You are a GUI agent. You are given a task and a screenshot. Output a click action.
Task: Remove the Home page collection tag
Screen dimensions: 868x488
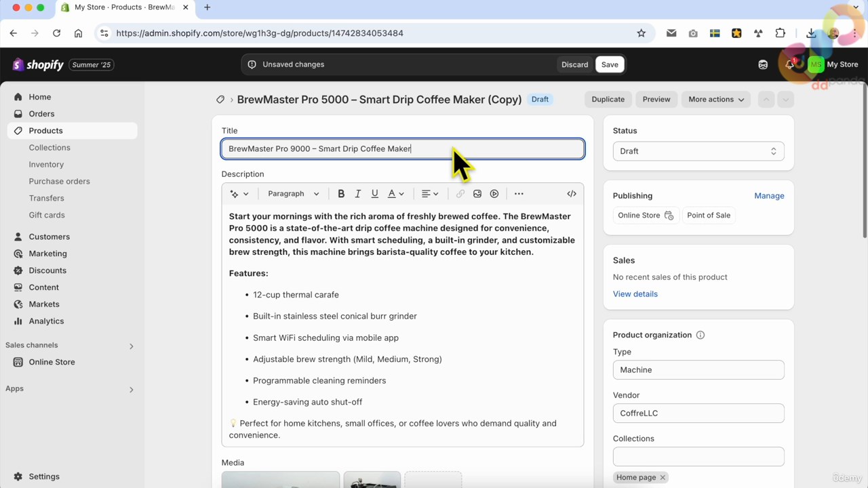coord(663,477)
